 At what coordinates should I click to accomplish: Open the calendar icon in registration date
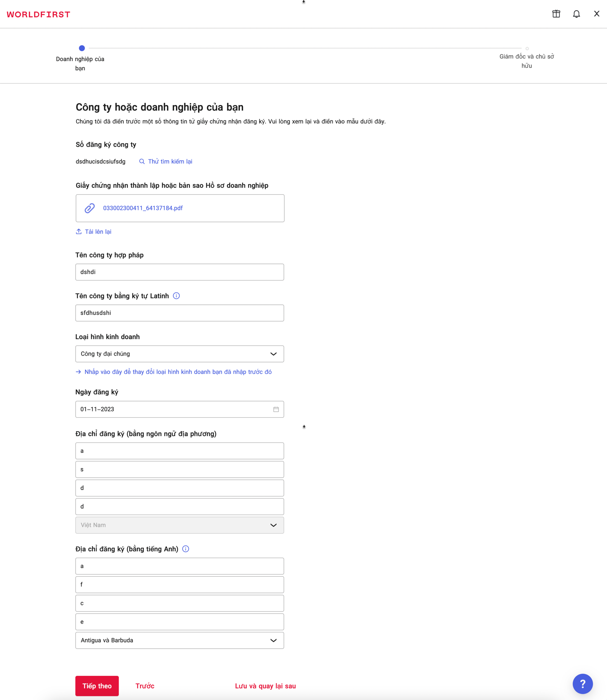(276, 409)
